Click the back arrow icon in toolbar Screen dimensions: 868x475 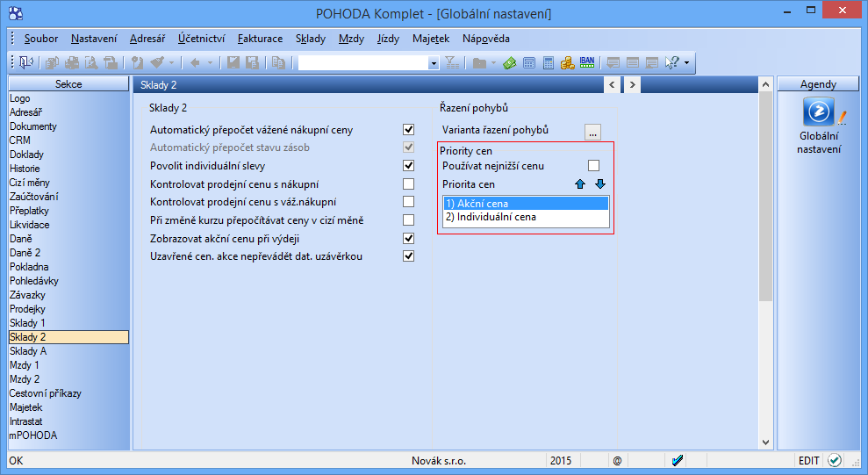(x=195, y=63)
